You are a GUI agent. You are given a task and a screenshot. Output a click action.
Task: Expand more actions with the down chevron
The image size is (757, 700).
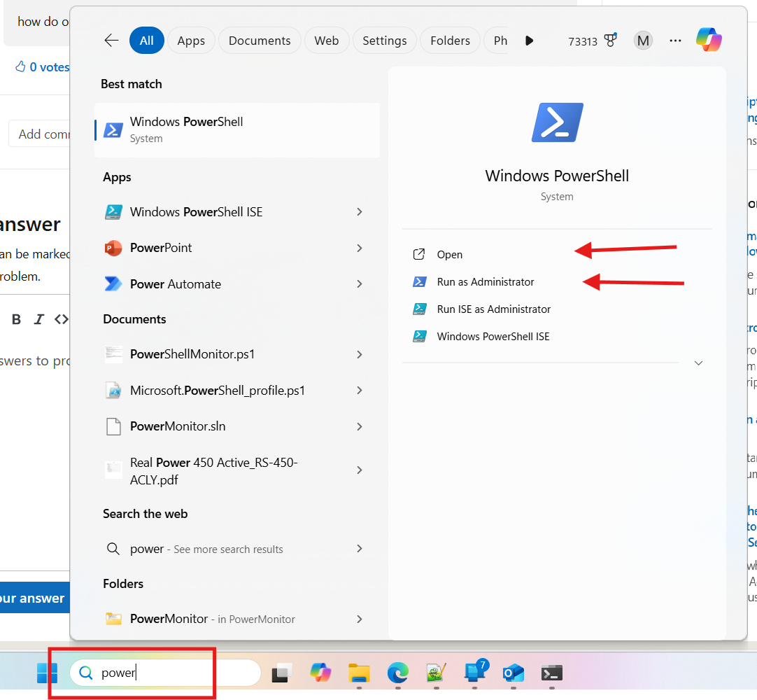(x=698, y=363)
